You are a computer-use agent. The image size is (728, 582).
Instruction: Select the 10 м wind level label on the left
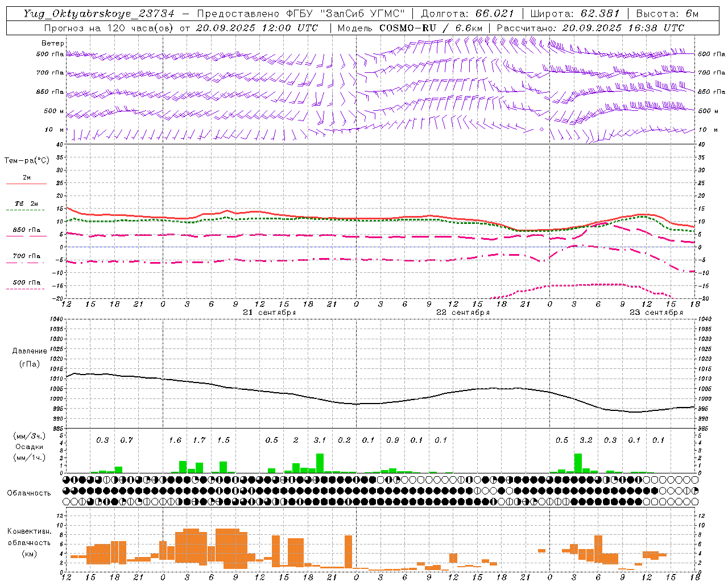point(55,130)
